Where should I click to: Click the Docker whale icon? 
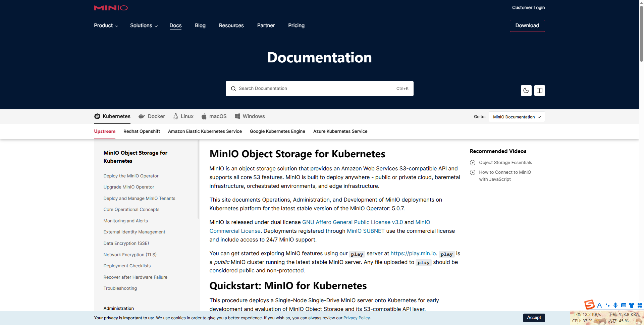click(142, 116)
